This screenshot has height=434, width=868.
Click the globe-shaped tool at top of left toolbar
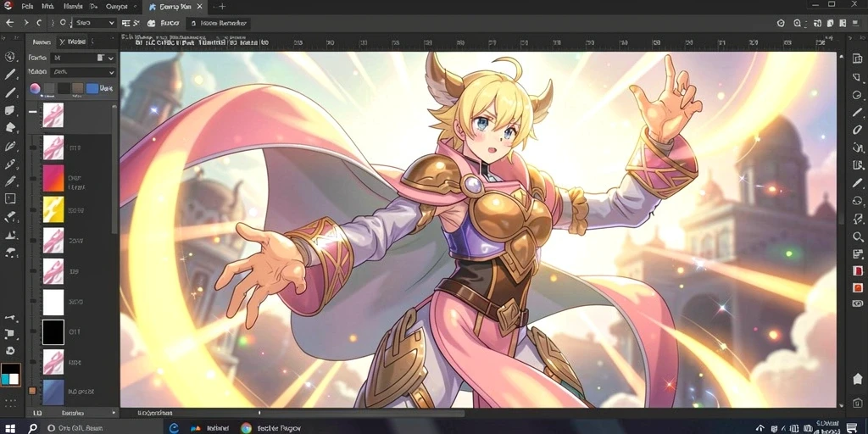(10, 57)
